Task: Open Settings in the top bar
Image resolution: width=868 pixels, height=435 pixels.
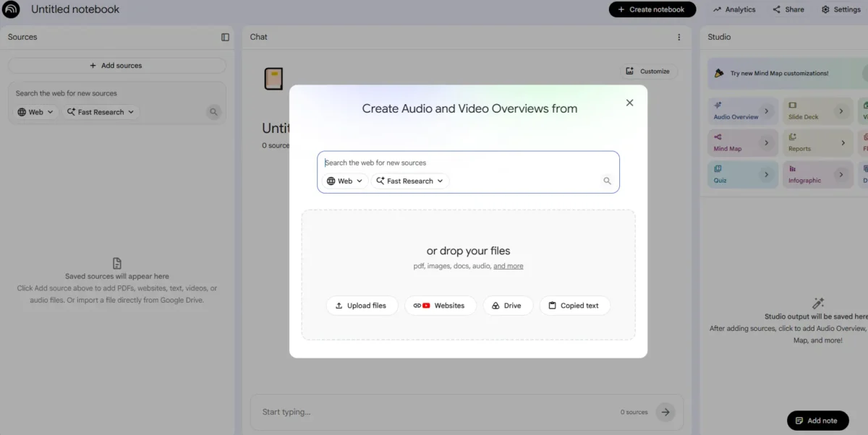Action: pyautogui.click(x=841, y=9)
